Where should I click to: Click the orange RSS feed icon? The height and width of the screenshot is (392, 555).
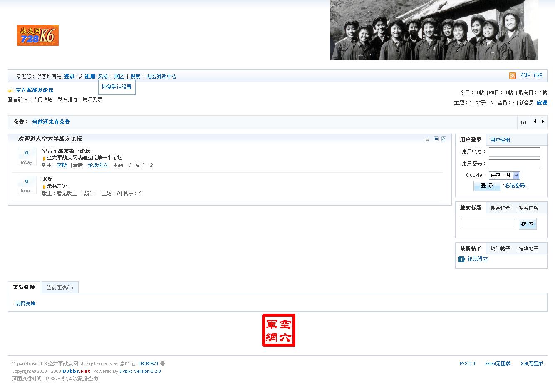click(513, 76)
